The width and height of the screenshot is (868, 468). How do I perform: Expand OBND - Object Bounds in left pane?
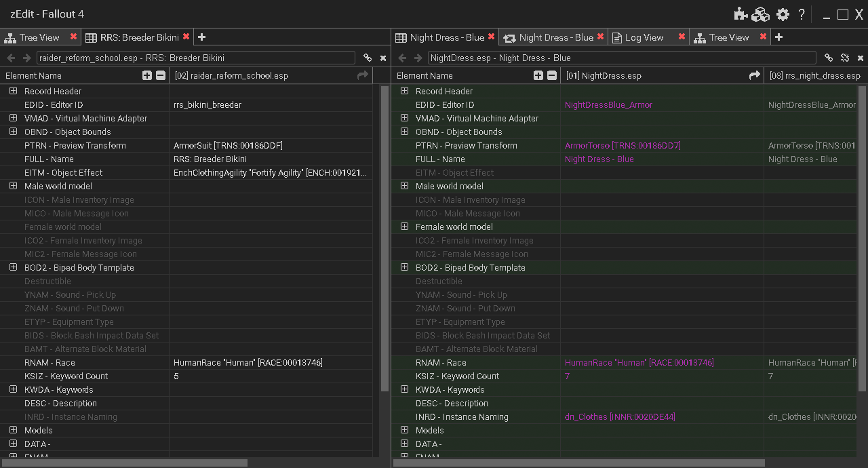tap(13, 132)
